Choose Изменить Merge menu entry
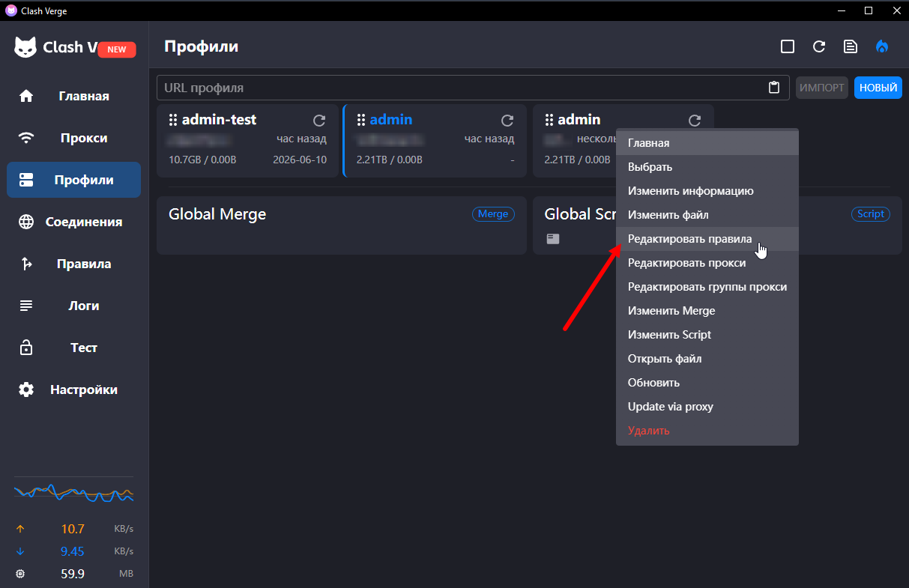Screen dimensions: 909x588 click(707, 311)
